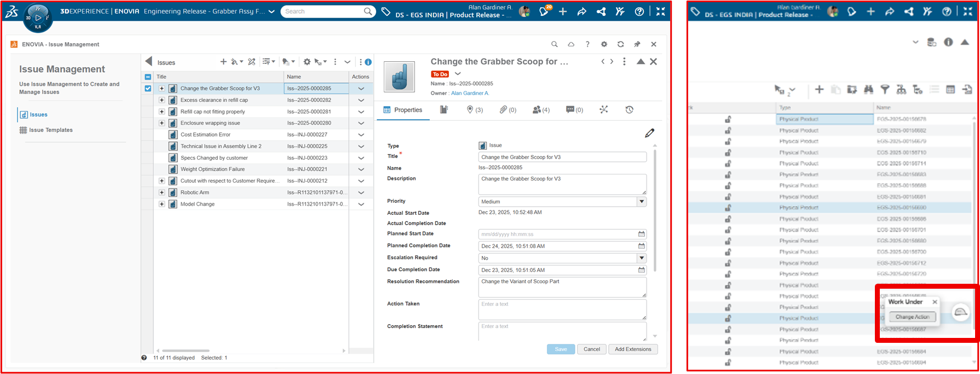This screenshot has height=374, width=980.
Task: Open actions chevron for Specs Changed by customer
Action: pos(361,158)
